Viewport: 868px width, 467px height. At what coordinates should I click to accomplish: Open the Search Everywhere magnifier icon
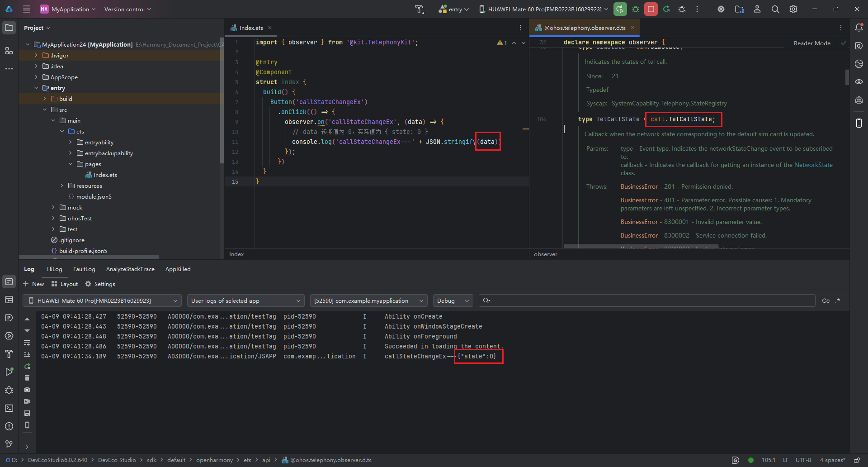(x=775, y=9)
